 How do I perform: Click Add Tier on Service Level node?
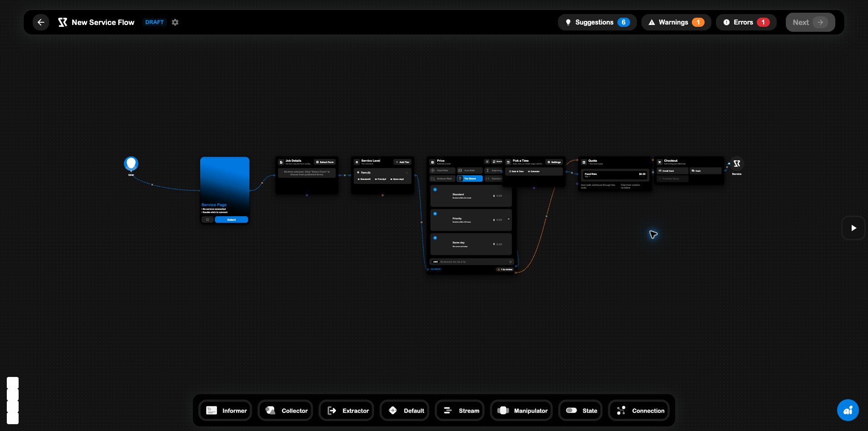pos(402,162)
